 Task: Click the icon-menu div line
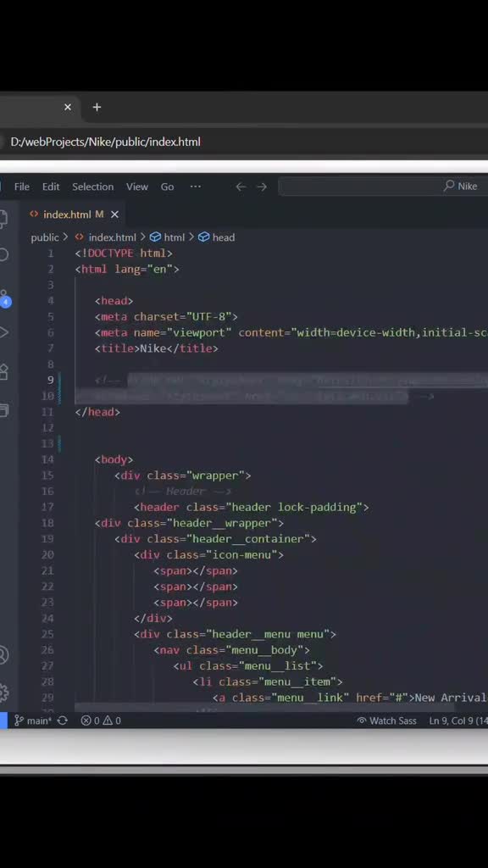pyautogui.click(x=208, y=554)
